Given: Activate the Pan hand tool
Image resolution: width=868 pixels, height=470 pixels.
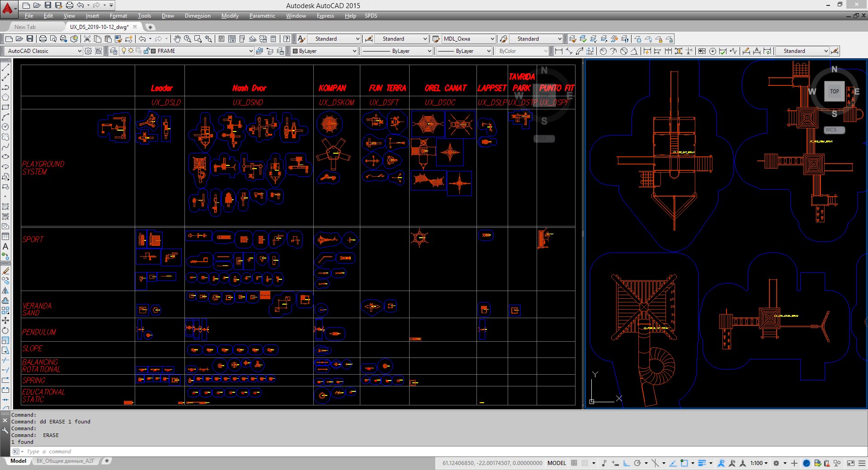Looking at the screenshot, I should coord(177,39).
